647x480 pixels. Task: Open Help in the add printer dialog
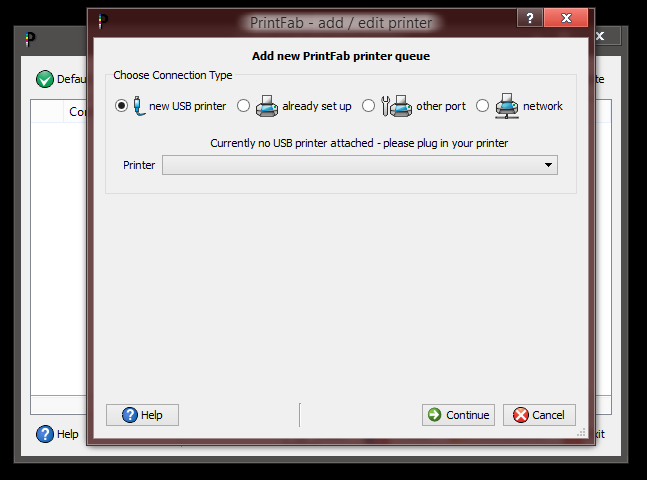142,415
